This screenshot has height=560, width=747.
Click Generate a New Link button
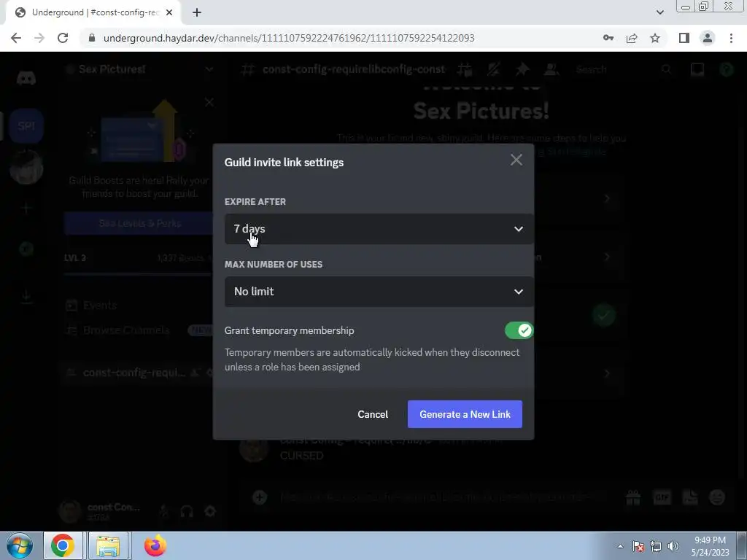[465, 414]
